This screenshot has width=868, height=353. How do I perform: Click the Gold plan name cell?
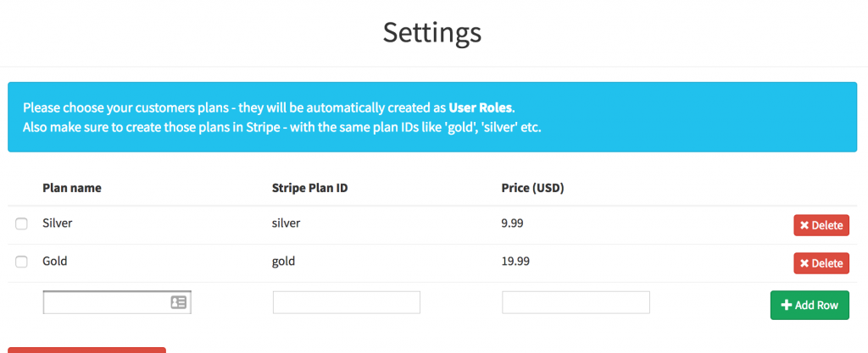(x=55, y=262)
